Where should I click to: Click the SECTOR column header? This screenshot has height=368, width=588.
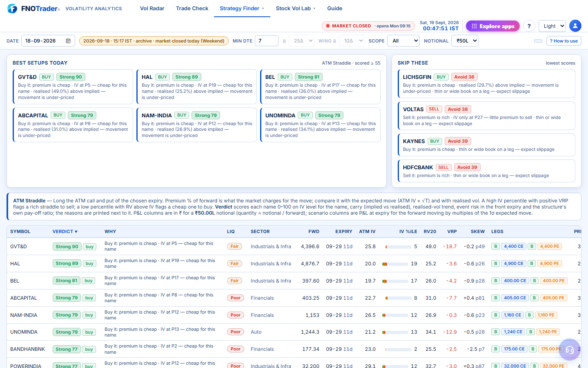pyautogui.click(x=260, y=231)
